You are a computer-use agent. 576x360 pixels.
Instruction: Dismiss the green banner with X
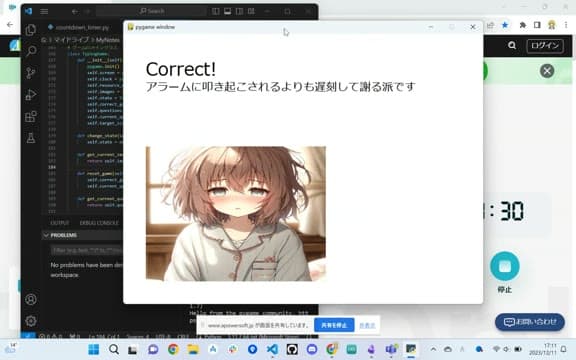pyautogui.click(x=547, y=71)
